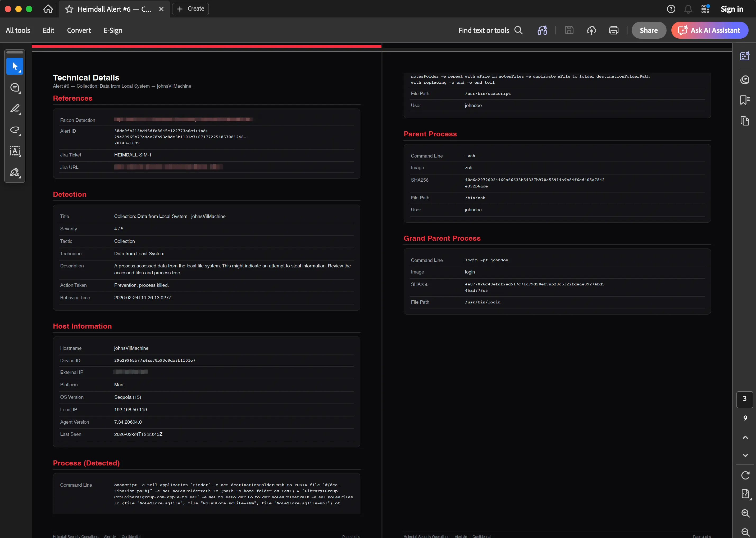Click the toolbar drag handle bar
This screenshot has height=538, width=756.
(x=15, y=52)
